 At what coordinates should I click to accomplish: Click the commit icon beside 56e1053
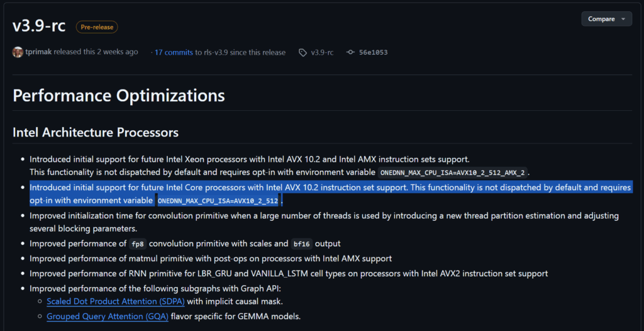350,53
